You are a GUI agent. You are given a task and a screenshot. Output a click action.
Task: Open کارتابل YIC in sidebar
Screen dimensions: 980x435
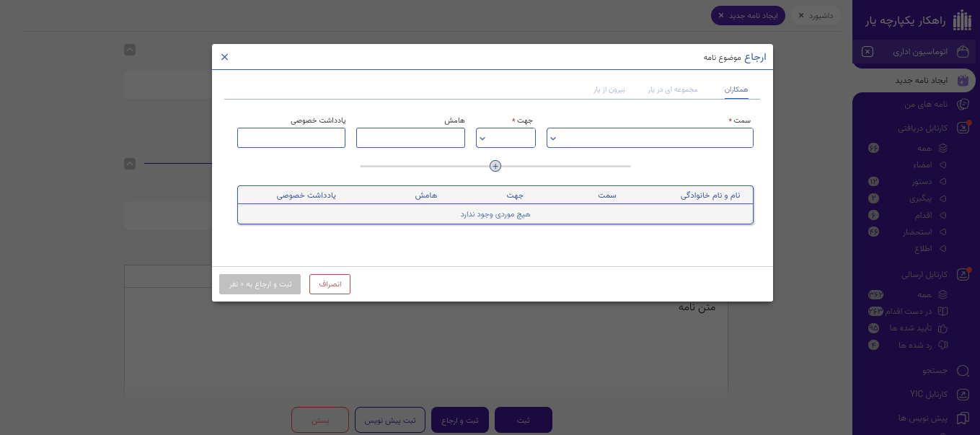(929, 395)
